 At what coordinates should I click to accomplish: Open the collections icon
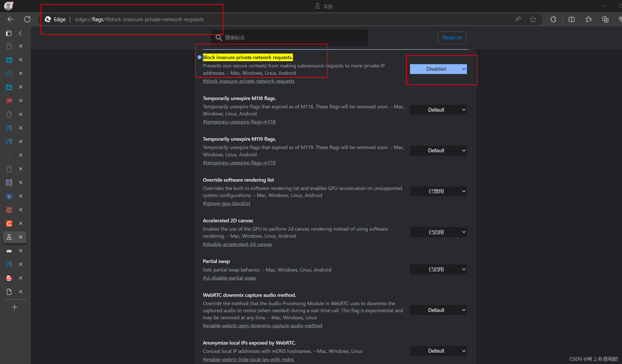(x=605, y=19)
